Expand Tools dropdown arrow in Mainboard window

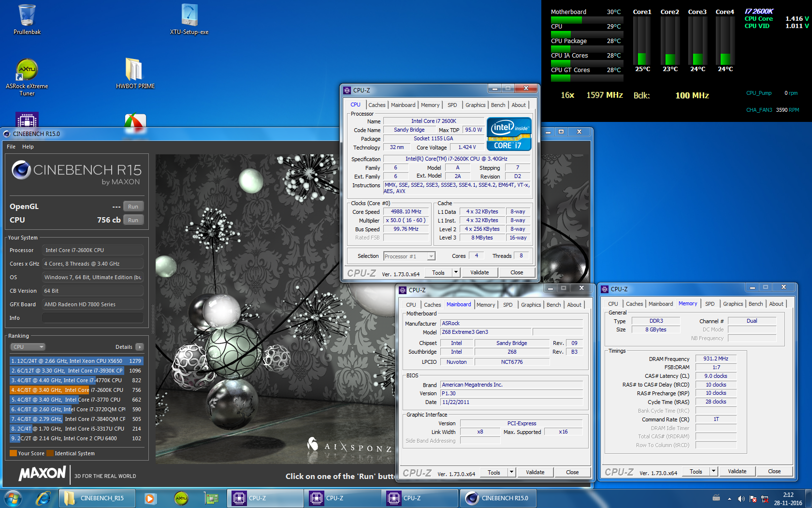point(511,472)
